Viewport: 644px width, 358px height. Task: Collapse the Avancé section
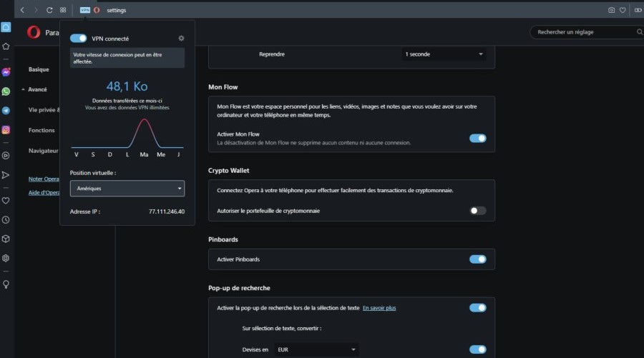[34, 89]
